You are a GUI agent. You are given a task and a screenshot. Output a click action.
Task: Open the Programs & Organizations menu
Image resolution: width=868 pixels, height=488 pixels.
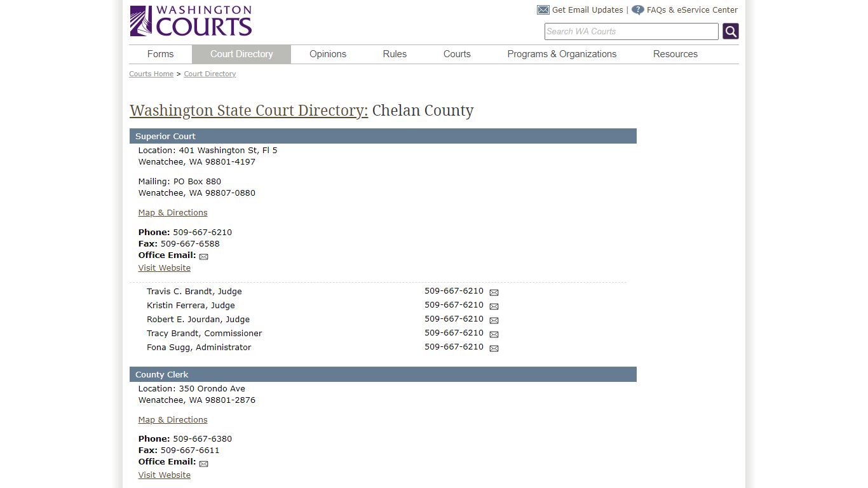[x=562, y=54]
